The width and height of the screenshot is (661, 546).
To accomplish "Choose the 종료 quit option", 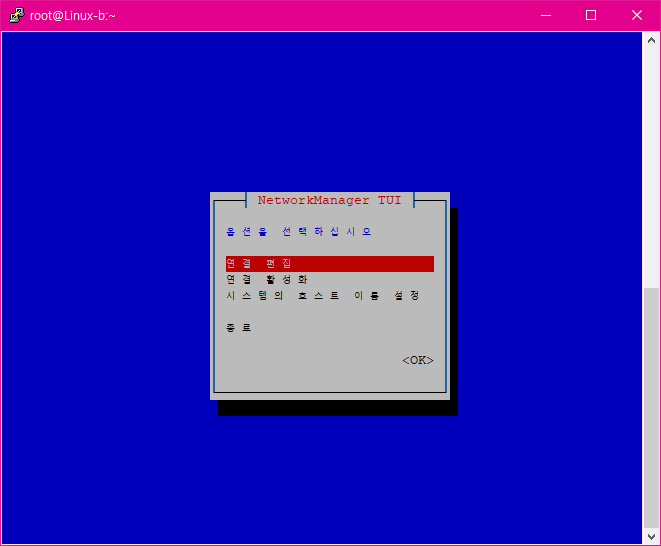I will [239, 328].
